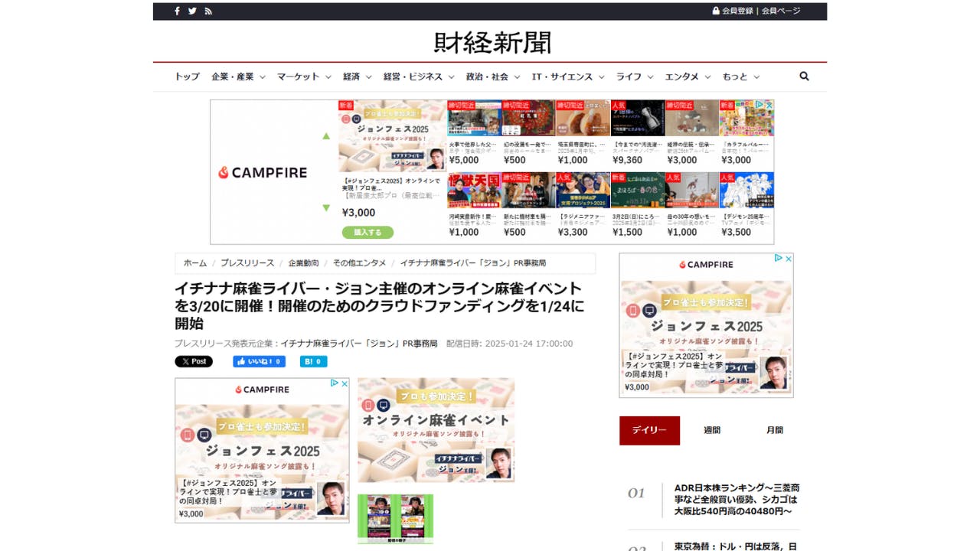This screenshot has width=980, height=551.
Task: Open the プレスリリース breadcrumb link
Action: [247, 262]
